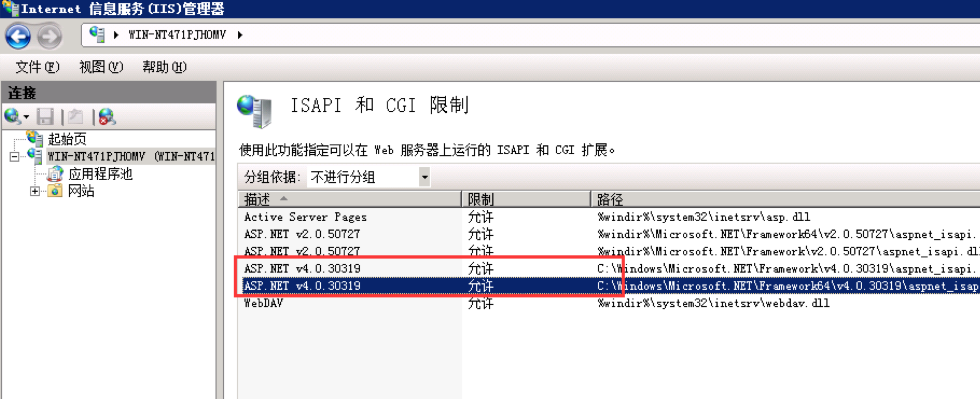Select 起始页 in the connections tree
This screenshot has height=399, width=980.
[67, 139]
